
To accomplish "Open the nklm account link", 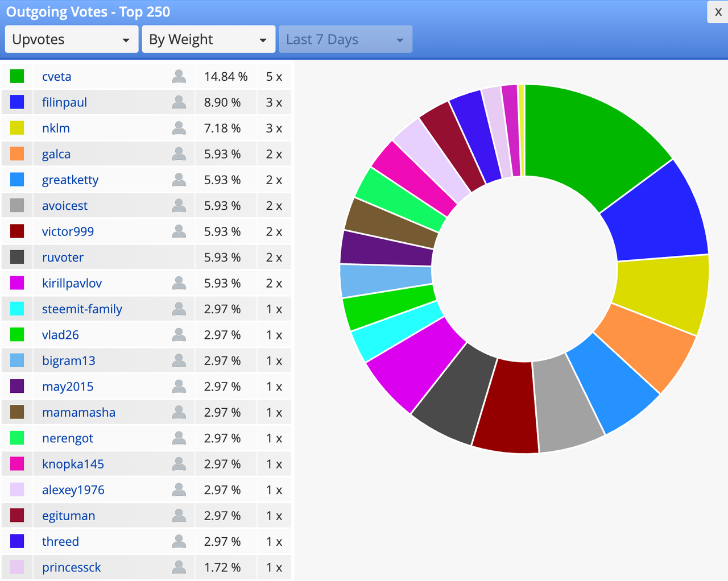I will click(56, 128).
